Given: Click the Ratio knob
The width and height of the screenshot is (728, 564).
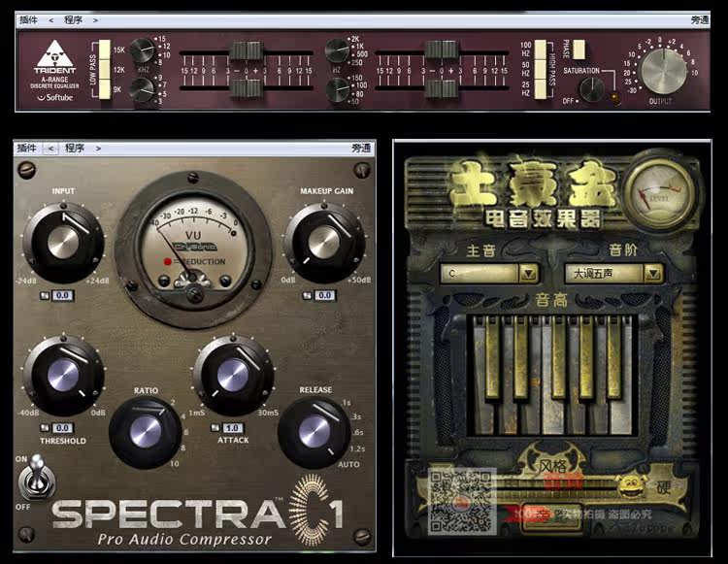Looking at the screenshot, I should pos(146,432).
